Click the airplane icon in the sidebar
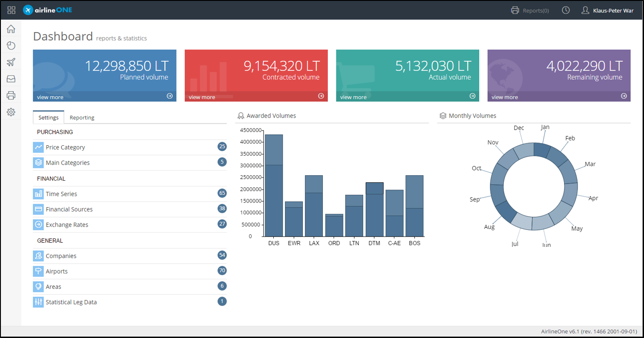The image size is (644, 338). click(x=11, y=62)
